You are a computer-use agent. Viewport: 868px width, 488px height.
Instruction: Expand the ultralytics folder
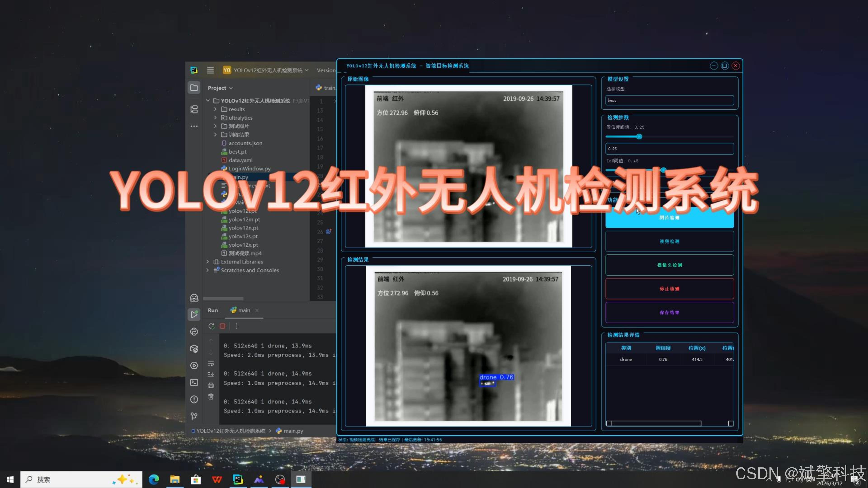tap(215, 117)
